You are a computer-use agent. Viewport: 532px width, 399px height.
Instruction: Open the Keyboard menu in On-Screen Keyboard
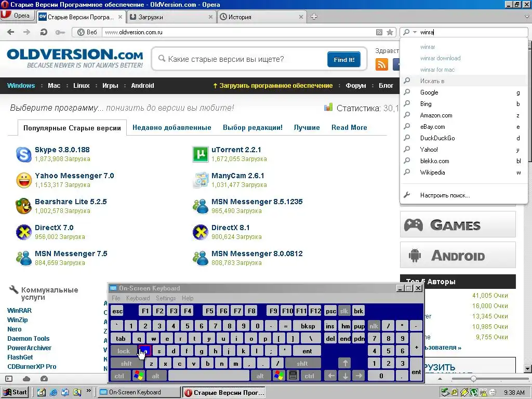point(138,298)
